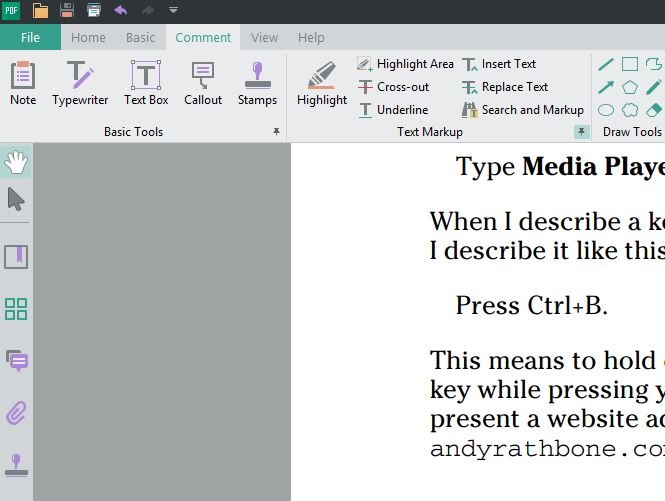Open the File menu
665x501 pixels.
[30, 37]
